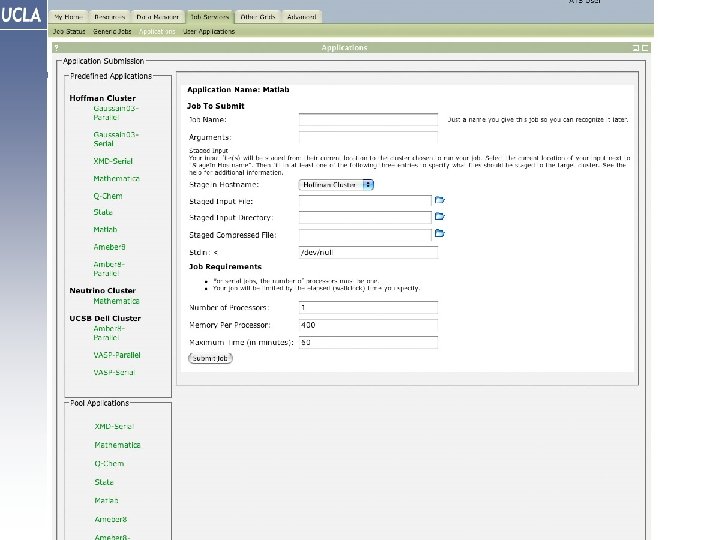Open Mathematica under Neutrino Cluster

[116, 301]
